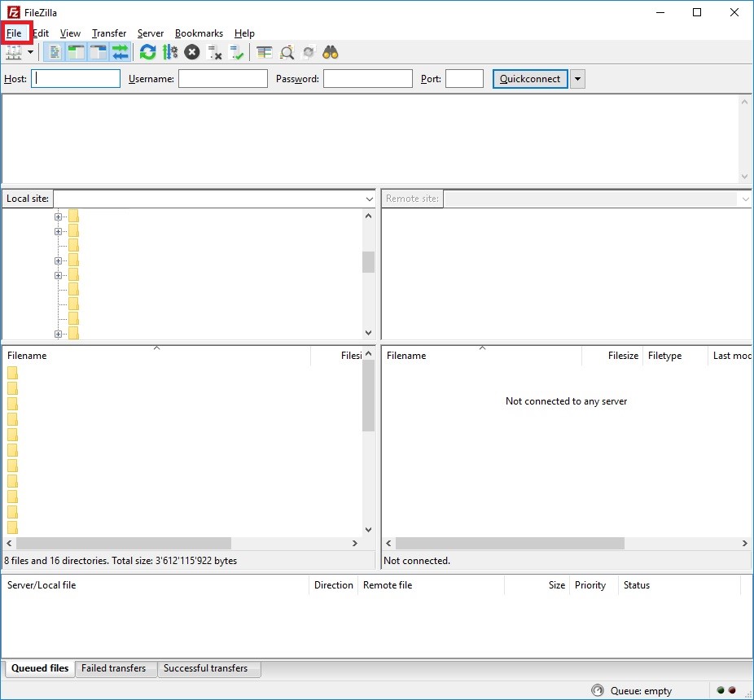Toggle the local directory tree pane
754x700 pixels.
(x=76, y=52)
